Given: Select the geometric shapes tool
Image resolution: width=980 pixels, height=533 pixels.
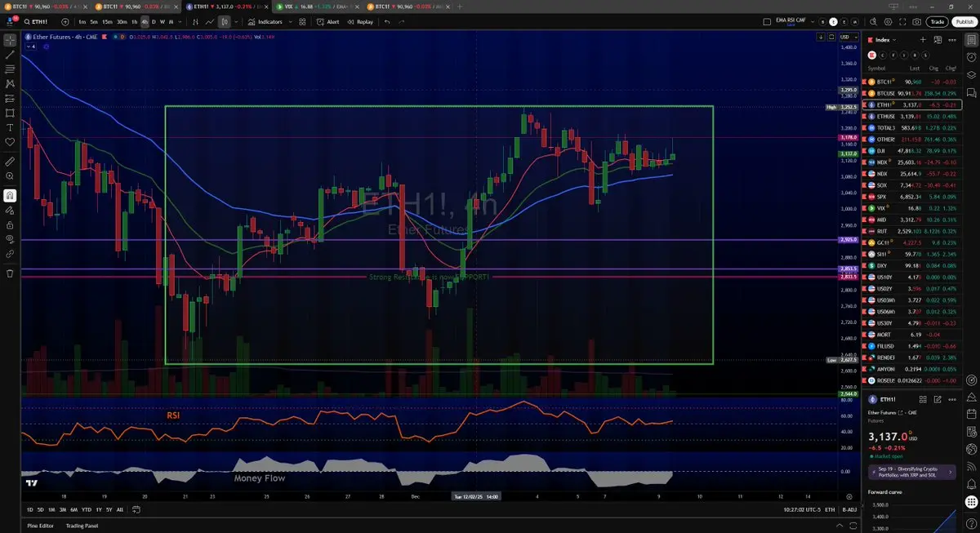Looking at the screenshot, I should pyautogui.click(x=10, y=113).
